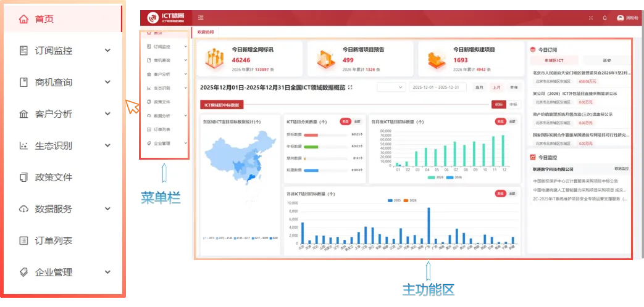Toggle 2025 legend in 各省 chart
Screen dimensions: 644x307
[x=395, y=200]
